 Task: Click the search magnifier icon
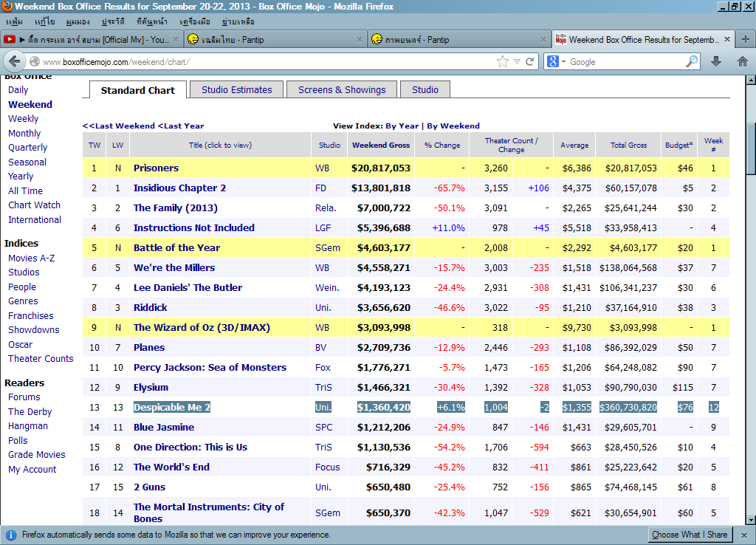pos(692,61)
